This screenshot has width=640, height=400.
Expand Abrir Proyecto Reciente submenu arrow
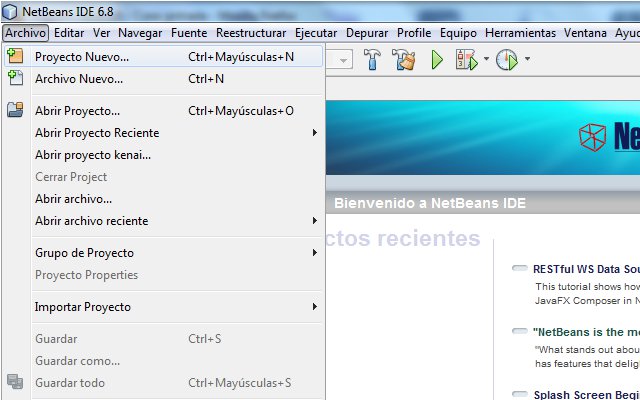point(315,133)
